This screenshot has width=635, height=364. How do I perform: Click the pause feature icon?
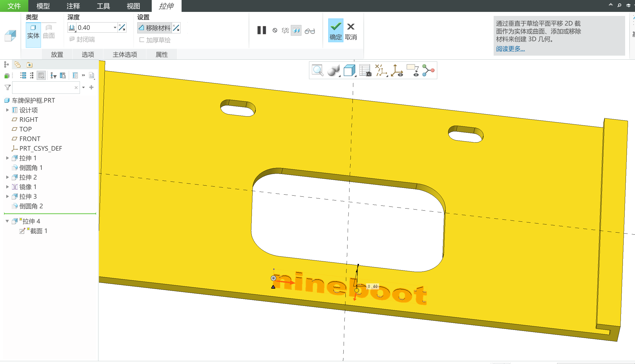pyautogui.click(x=261, y=30)
